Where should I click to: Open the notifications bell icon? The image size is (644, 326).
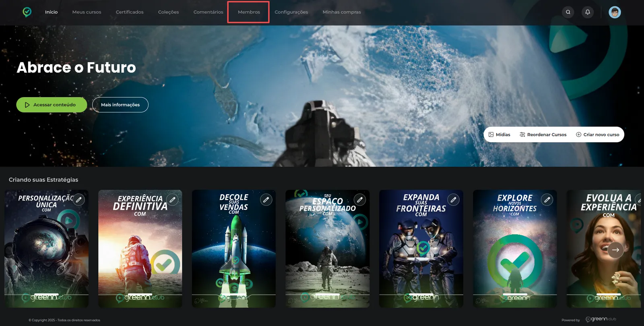click(x=588, y=12)
